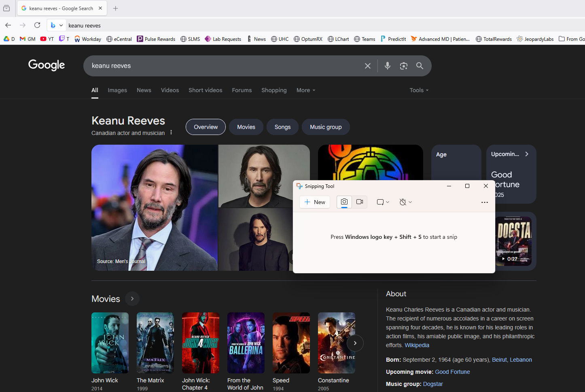Image resolution: width=585 pixels, height=392 pixels.
Task: Open From Go bookmarks folder
Action: (x=571, y=39)
